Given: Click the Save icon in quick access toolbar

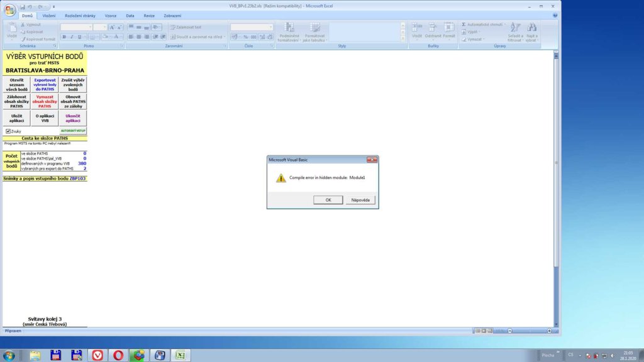Looking at the screenshot, I should coord(23,7).
